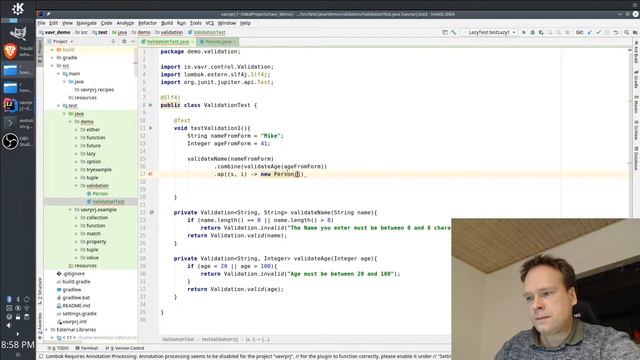
Task: Open the File menu
Action: [x=42, y=23]
